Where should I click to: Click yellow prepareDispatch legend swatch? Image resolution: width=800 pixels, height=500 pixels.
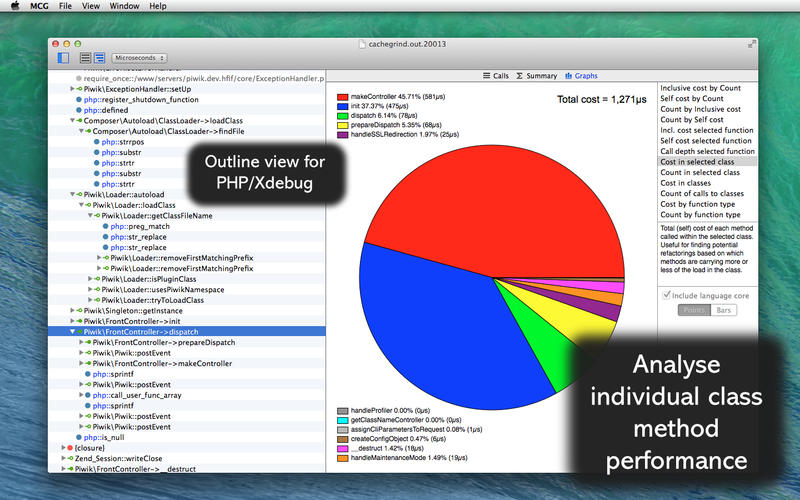click(342, 125)
